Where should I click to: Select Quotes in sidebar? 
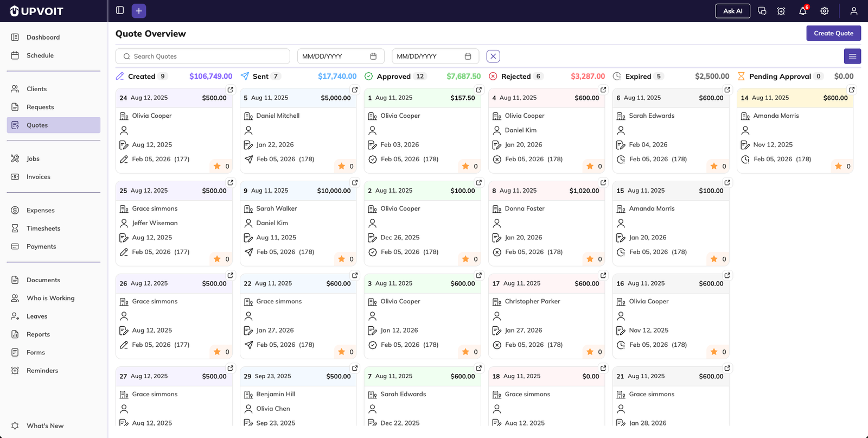click(x=54, y=125)
